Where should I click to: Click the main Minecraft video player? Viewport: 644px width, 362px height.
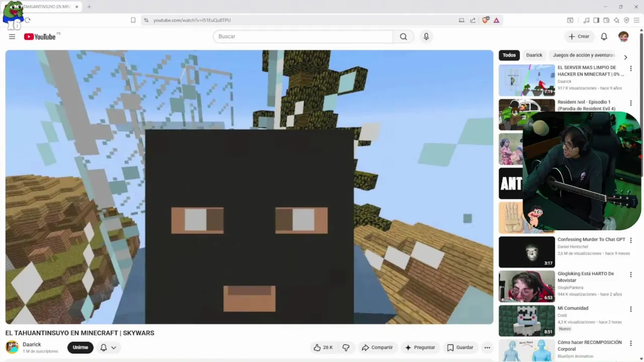(249, 187)
